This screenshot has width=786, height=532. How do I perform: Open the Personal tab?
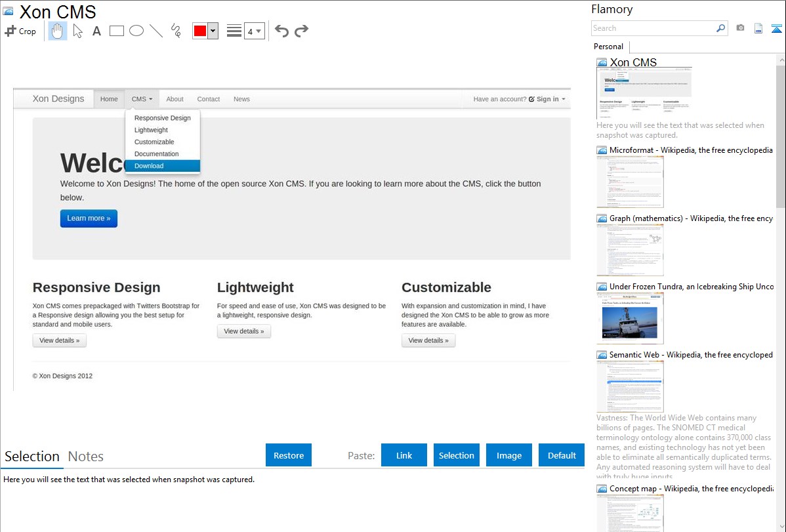(x=608, y=47)
